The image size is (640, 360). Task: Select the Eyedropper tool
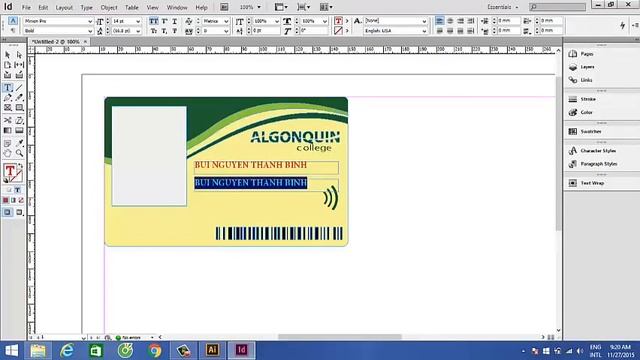click(19, 143)
